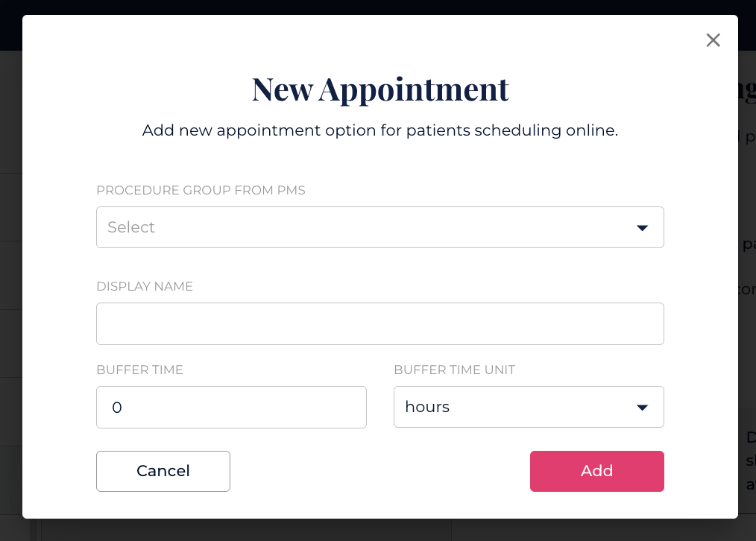Click the "hours" selected value text

427,407
